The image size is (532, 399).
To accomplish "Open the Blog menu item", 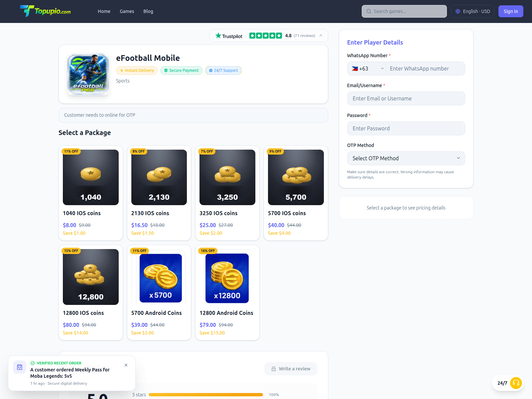I will pos(148,11).
